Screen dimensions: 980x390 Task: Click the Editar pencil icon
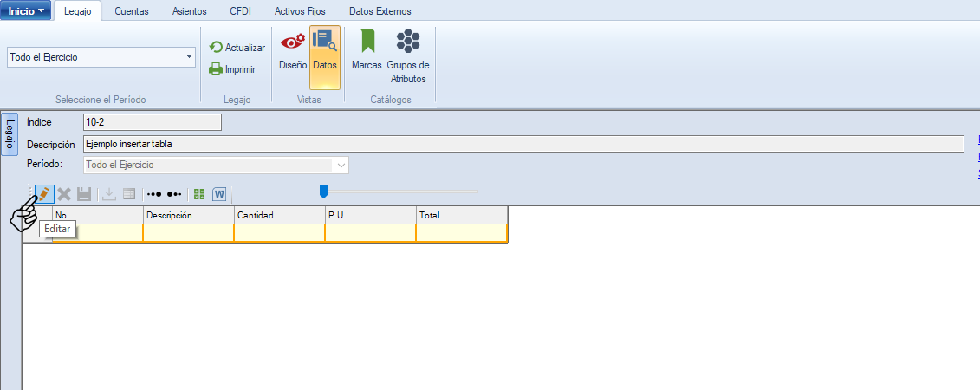[43, 194]
